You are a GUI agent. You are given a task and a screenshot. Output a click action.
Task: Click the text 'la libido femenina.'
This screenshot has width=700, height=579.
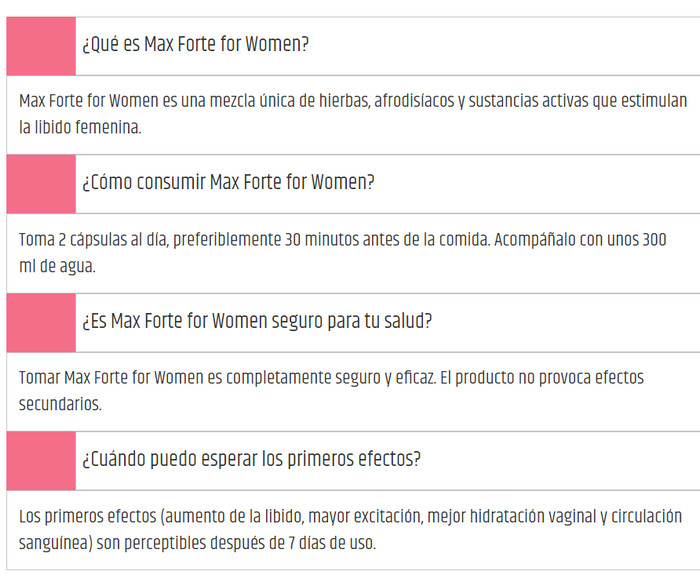click(x=81, y=127)
